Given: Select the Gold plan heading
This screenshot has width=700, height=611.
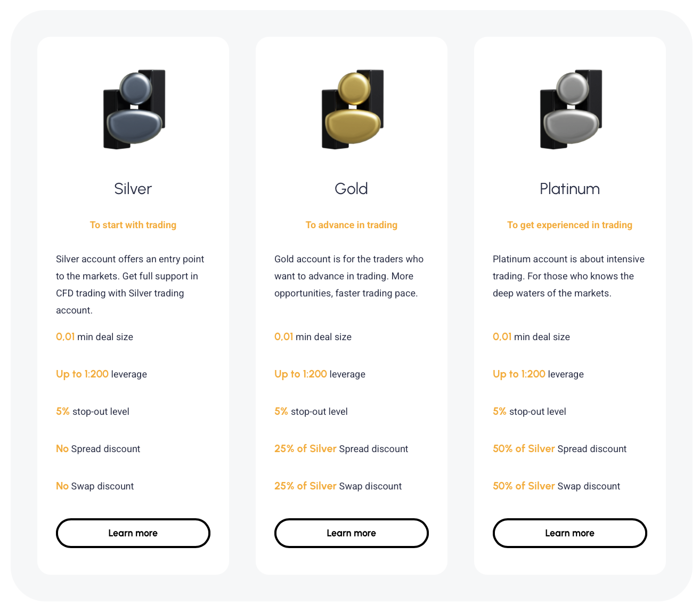Looking at the screenshot, I should pyautogui.click(x=352, y=189).
